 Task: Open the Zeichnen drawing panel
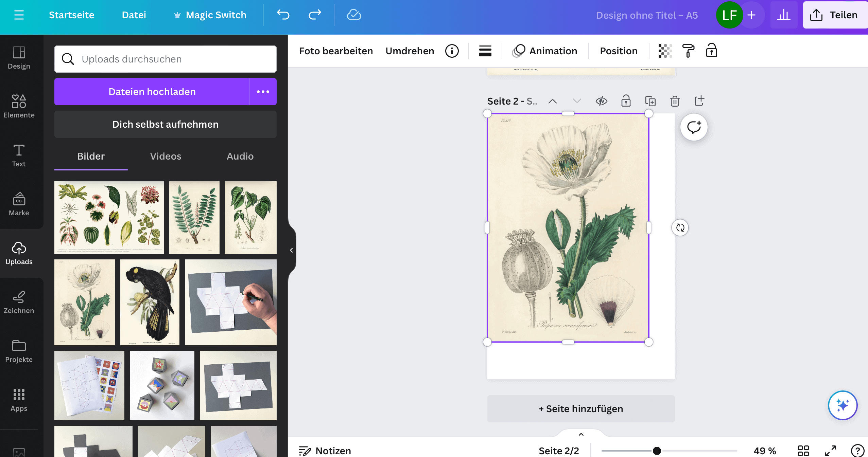coord(19,302)
